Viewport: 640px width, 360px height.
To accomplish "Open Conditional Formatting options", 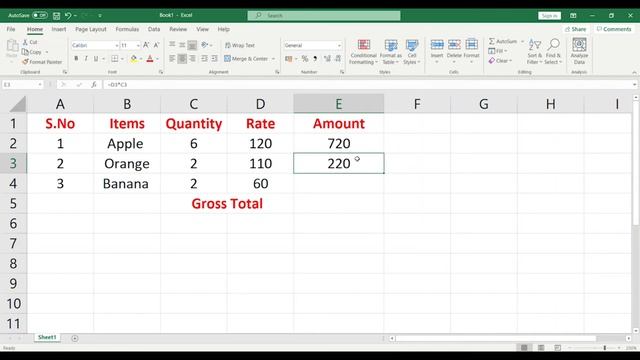I will pyautogui.click(x=363, y=52).
